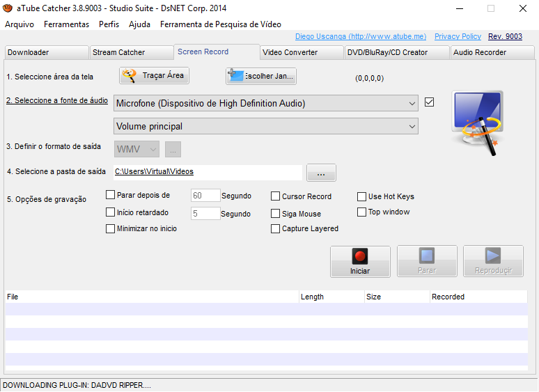The image size is (539, 392).
Task: Minimize the aTube Catcher window
Action: click(x=460, y=8)
